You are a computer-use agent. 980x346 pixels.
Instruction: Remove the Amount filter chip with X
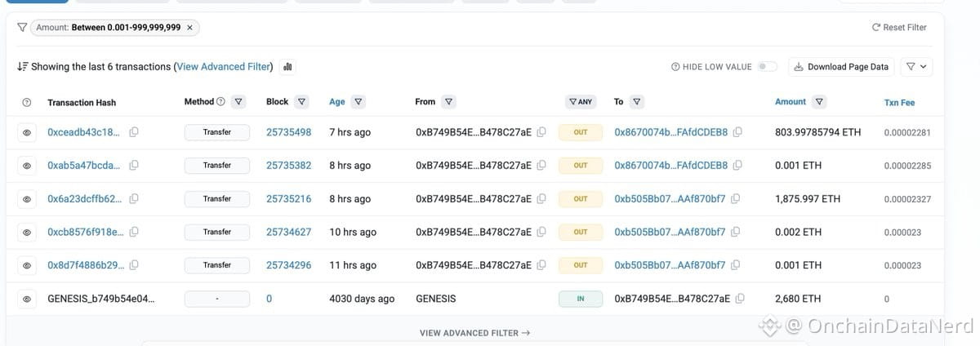(189, 28)
